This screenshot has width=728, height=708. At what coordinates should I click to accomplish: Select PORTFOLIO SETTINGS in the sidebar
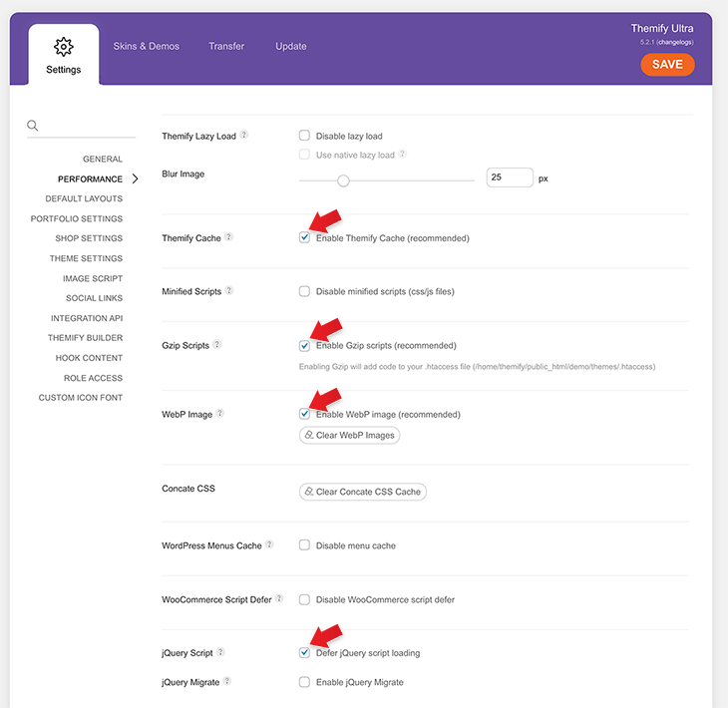(77, 218)
